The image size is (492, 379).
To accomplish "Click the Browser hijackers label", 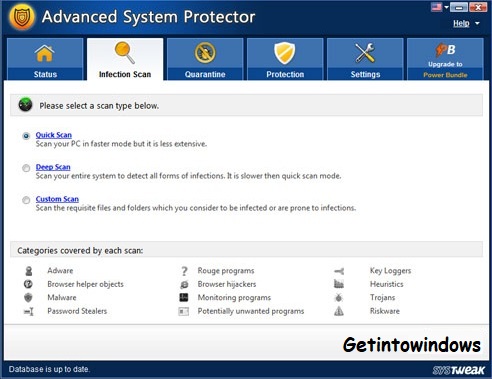I will point(227,284).
